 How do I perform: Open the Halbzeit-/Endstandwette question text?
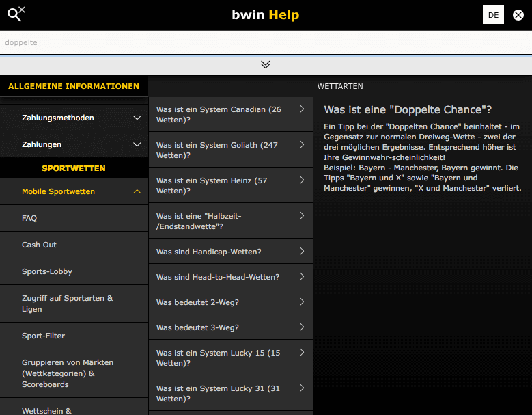coord(199,221)
